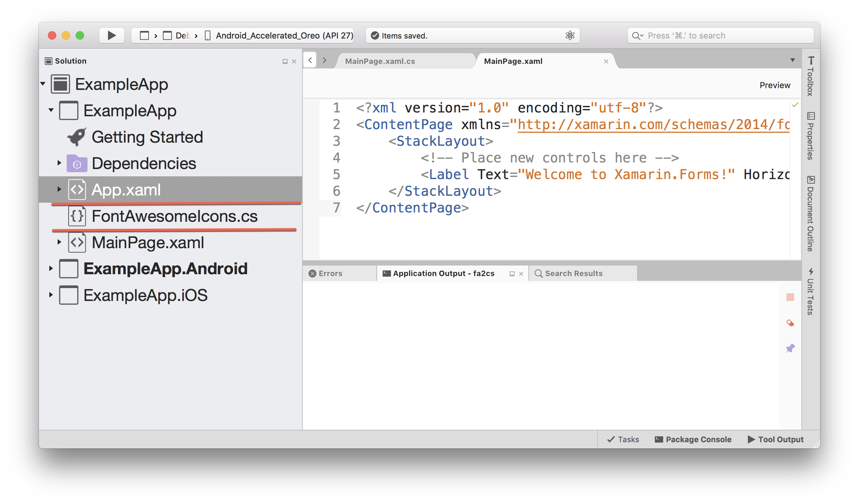Click Preview button in editor
The height and width of the screenshot is (504, 859).
coord(774,85)
